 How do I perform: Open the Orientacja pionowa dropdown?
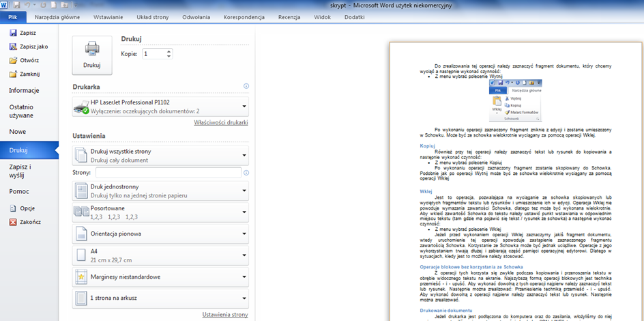pyautogui.click(x=160, y=234)
